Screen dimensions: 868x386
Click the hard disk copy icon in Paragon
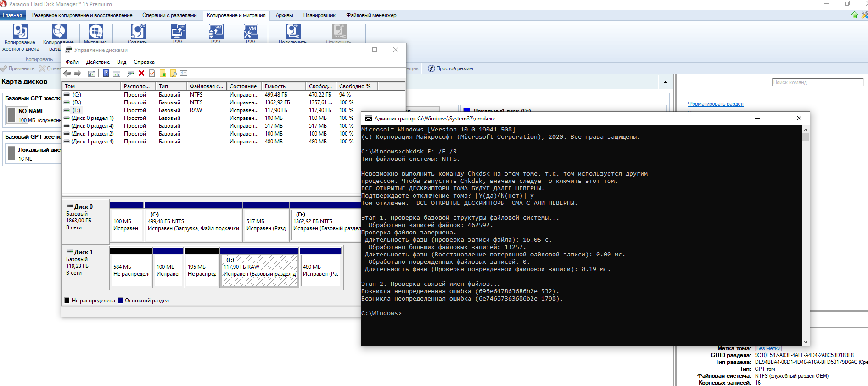coord(21,31)
